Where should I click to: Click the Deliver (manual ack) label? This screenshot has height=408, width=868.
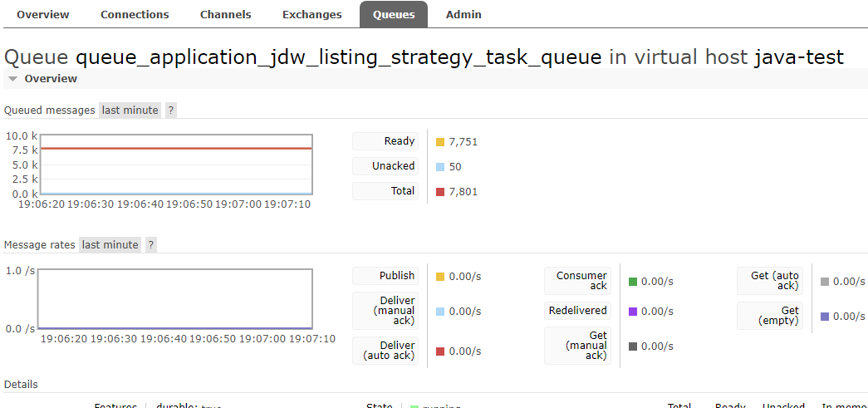click(x=385, y=311)
